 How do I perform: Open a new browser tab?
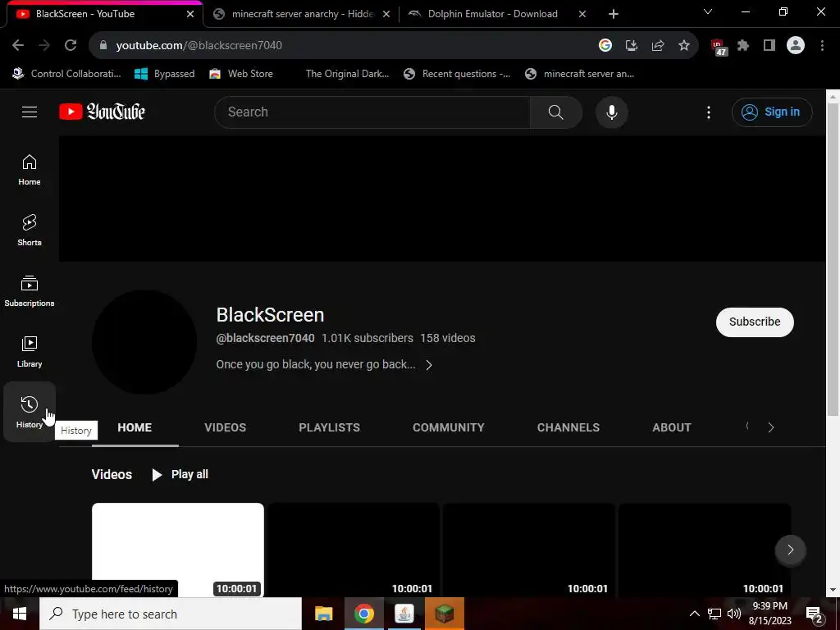(x=614, y=14)
